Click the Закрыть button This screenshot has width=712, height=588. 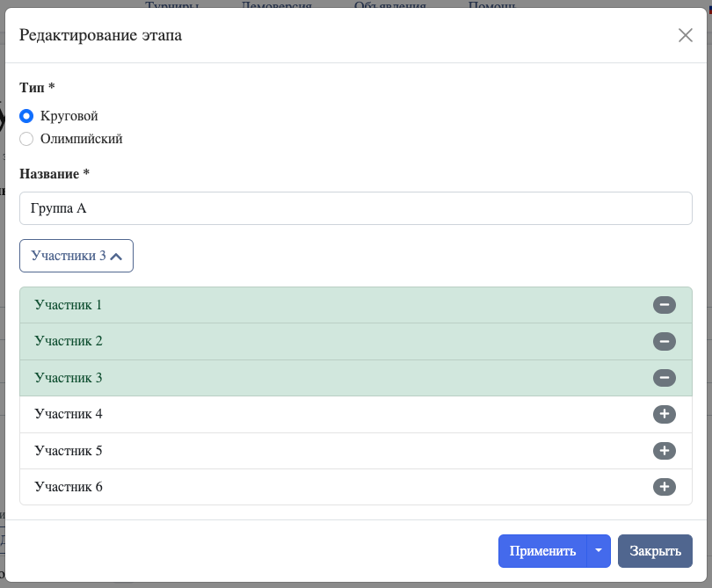[655, 551]
